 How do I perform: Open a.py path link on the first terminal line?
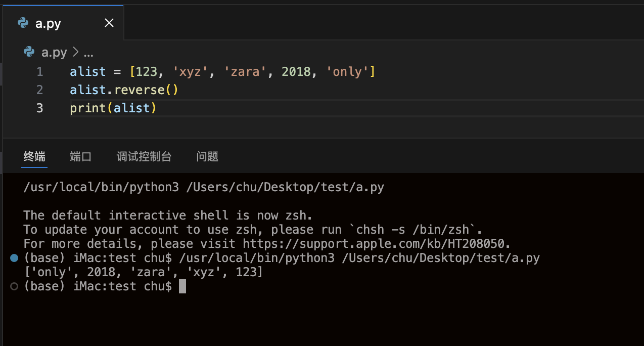coord(285,187)
